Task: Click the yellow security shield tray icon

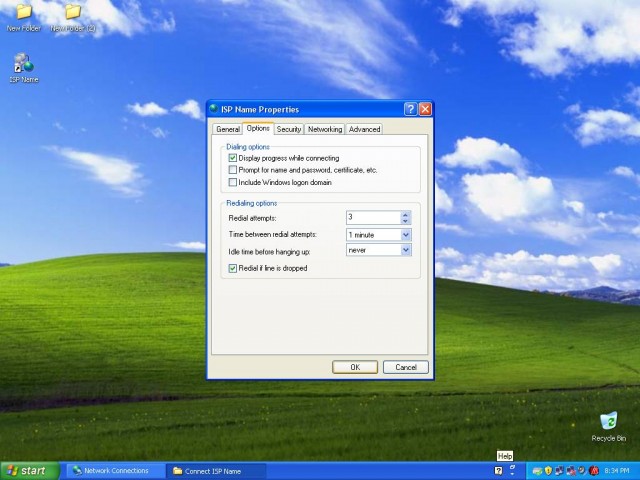Action: [548, 471]
